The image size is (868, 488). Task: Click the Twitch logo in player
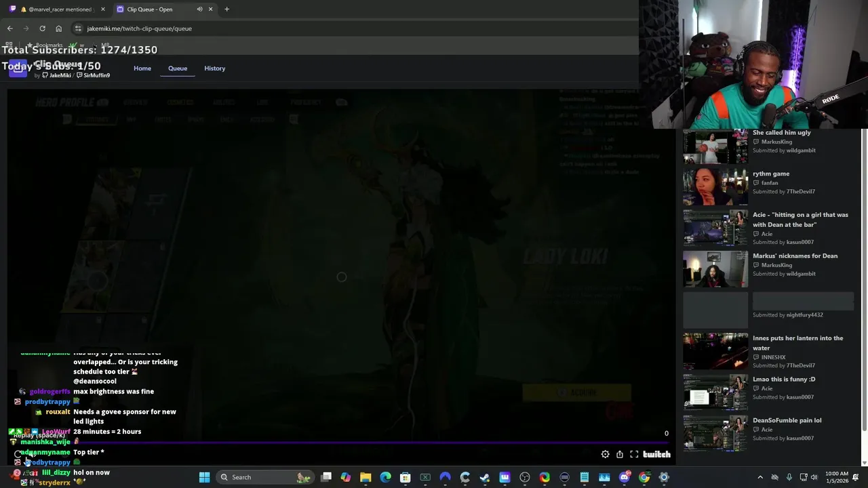(x=656, y=455)
